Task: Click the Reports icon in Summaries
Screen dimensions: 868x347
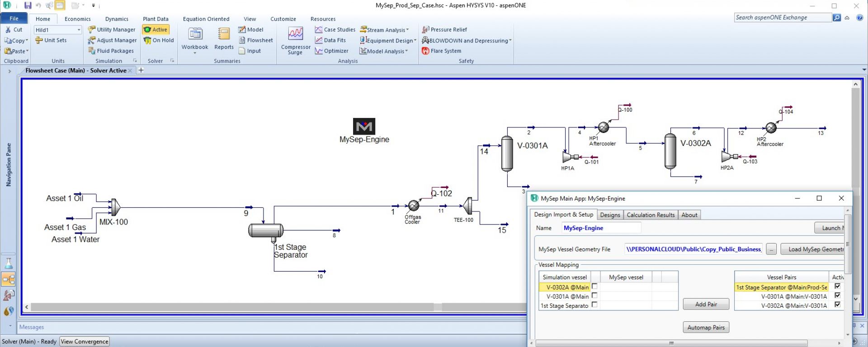Action: coord(224,35)
